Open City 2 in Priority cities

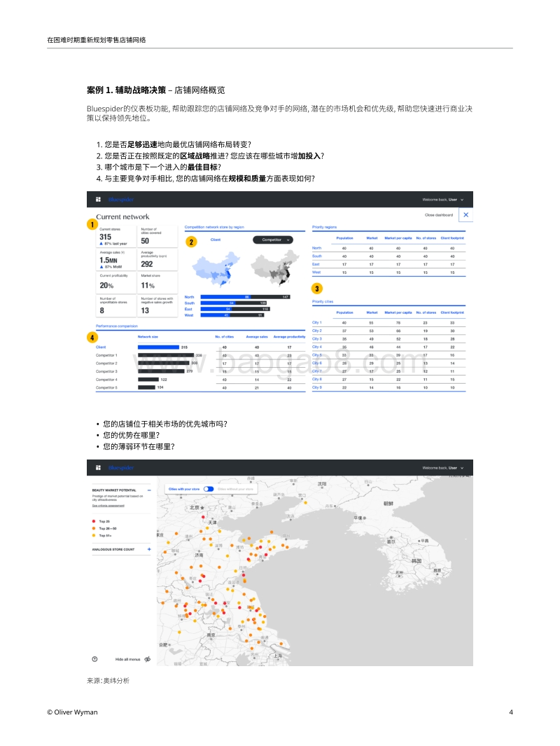(x=388, y=331)
